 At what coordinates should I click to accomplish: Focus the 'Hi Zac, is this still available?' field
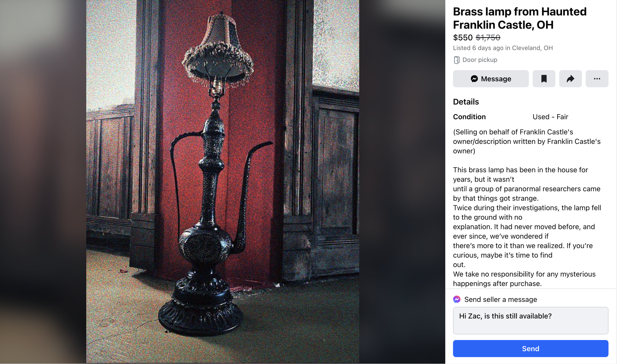[531, 321]
